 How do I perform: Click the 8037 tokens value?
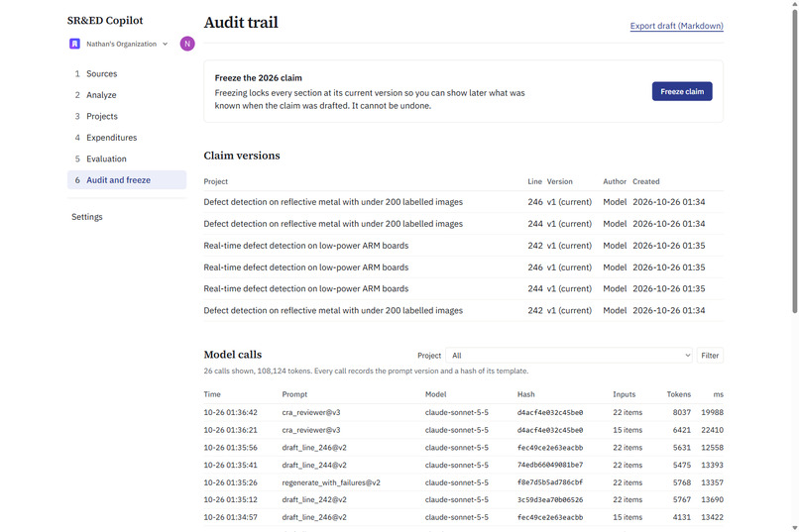tap(681, 412)
